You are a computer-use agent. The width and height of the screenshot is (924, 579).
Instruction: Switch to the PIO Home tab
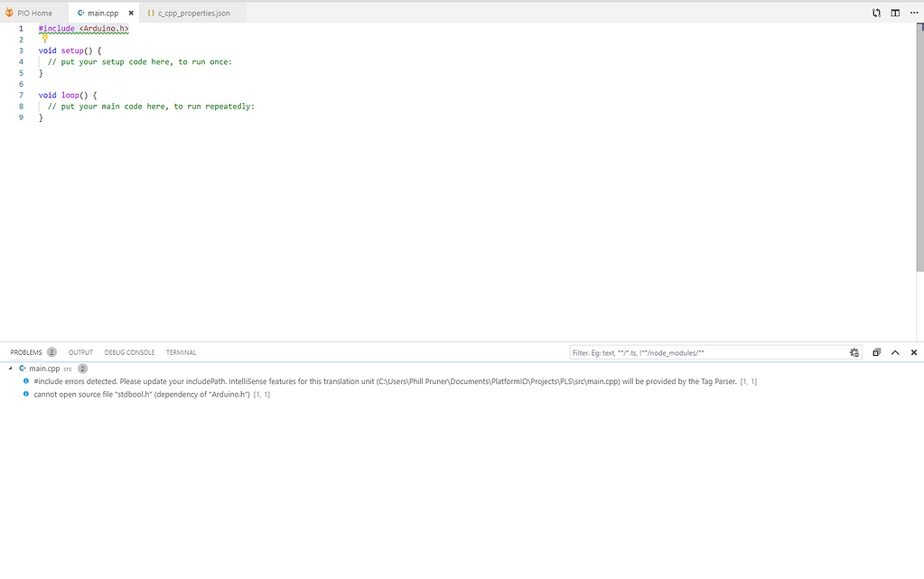(x=34, y=13)
